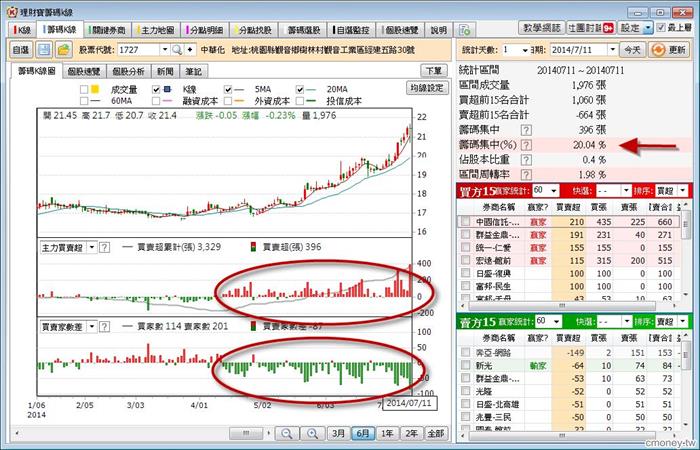Switch to the K線 main tab
The image size is (700, 450).
click(x=22, y=30)
